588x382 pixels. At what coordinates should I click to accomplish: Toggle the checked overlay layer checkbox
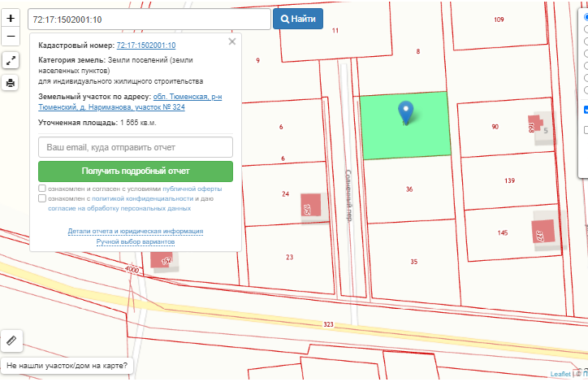[586, 110]
